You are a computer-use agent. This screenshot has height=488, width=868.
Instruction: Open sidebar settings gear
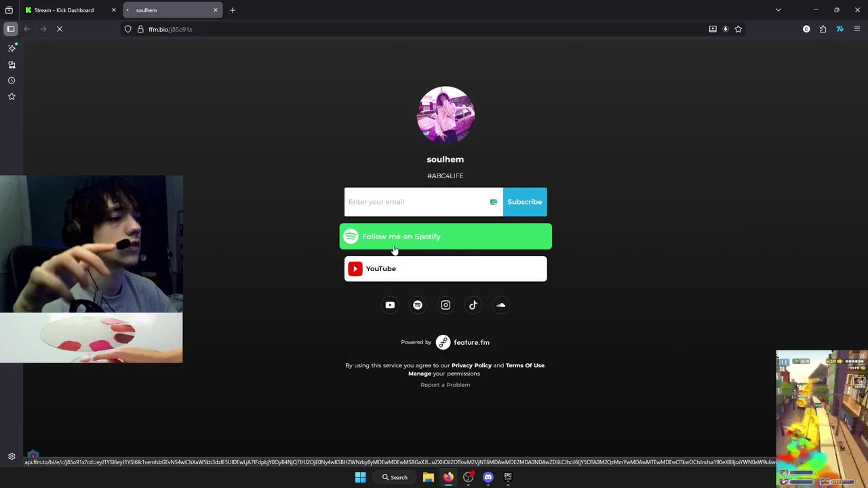click(x=12, y=457)
